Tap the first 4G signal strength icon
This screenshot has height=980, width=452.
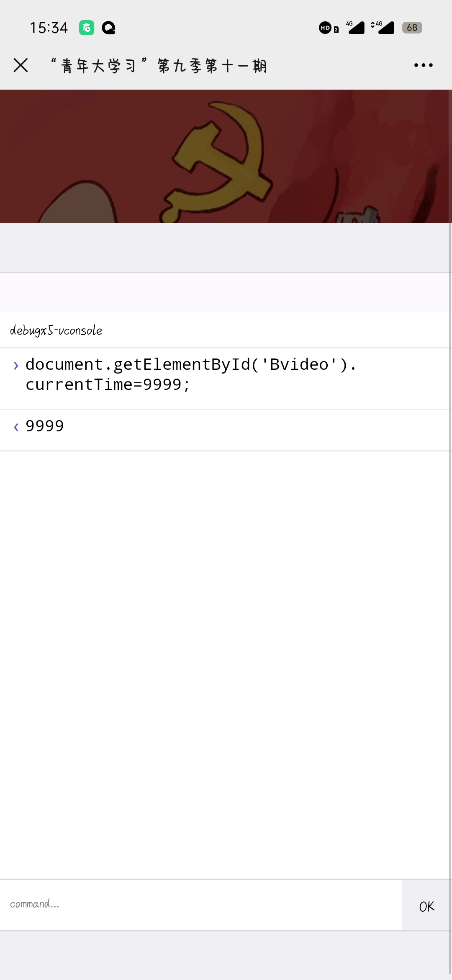(355, 28)
